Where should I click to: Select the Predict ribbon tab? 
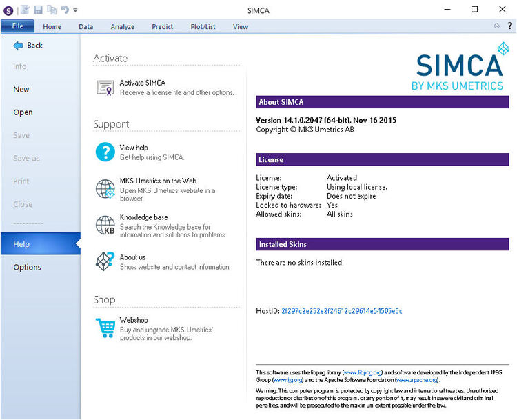[x=163, y=27]
